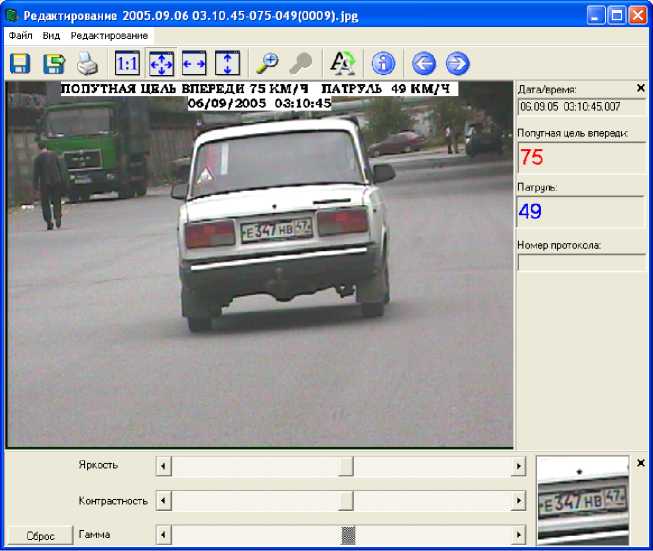Toggle fit-to-width zoom mode
The image size is (653, 551).
pos(194,64)
